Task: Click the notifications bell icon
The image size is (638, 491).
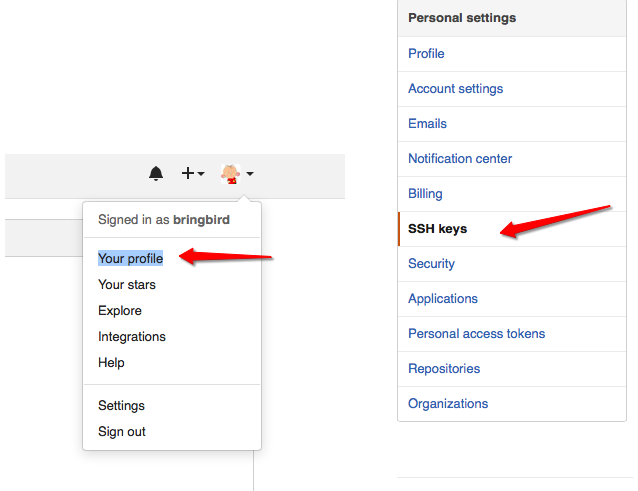Action: pos(156,174)
